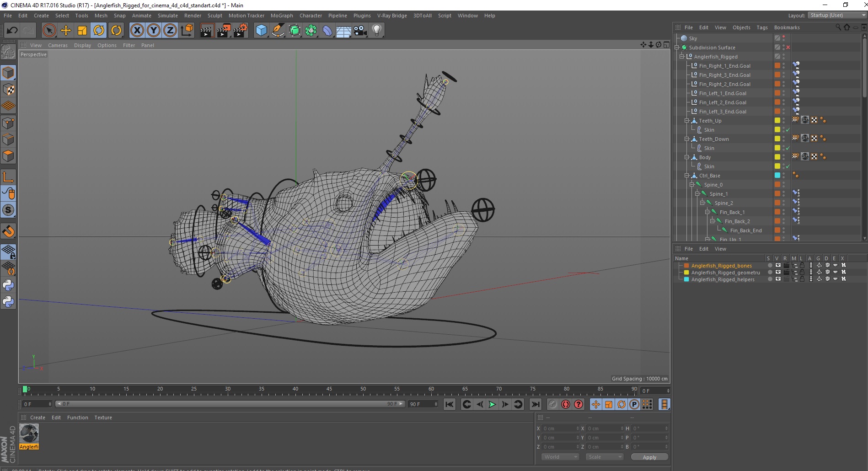Switch to Texture mode in left toolbar
Image resolution: width=868 pixels, height=471 pixels.
click(x=8, y=90)
